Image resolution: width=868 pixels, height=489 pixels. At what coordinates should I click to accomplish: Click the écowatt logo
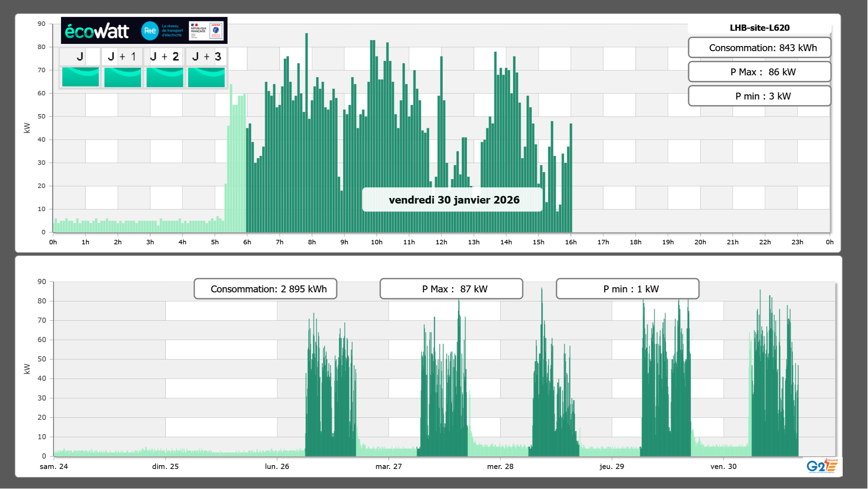tap(97, 31)
